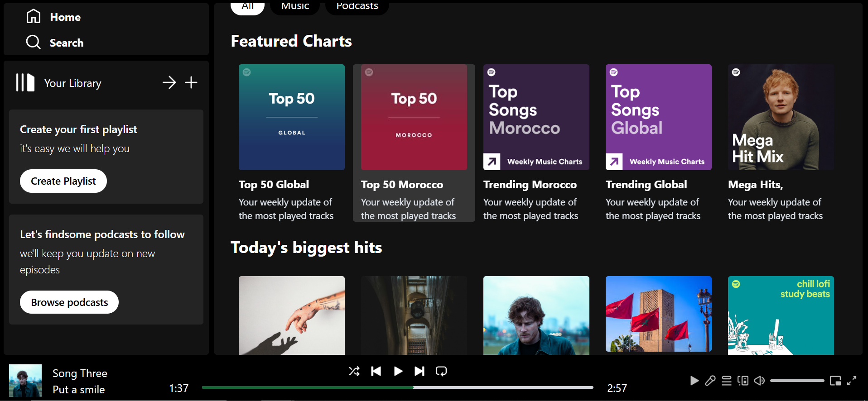Open the picture-in-picture mini player
Screen dimensions: 868x401
(x=835, y=381)
